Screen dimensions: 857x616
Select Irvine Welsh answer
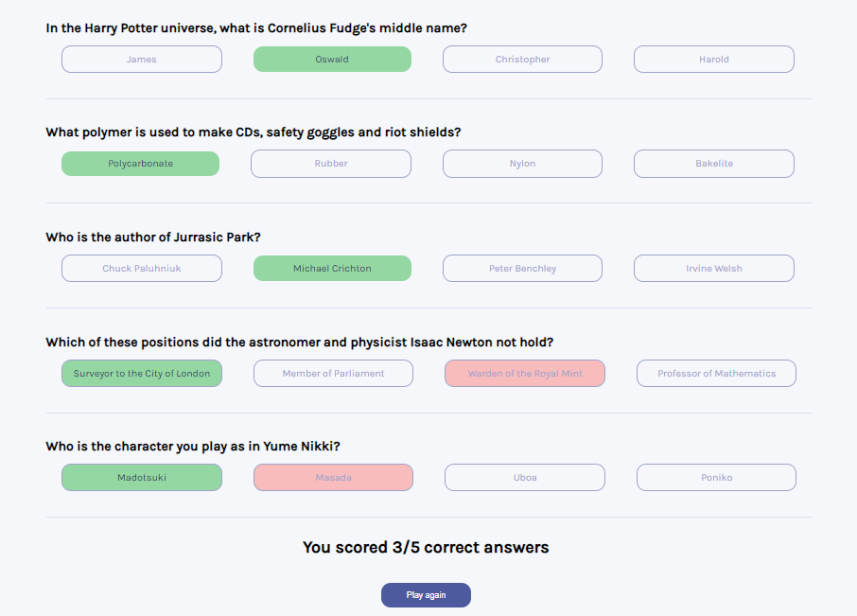pyautogui.click(x=714, y=269)
